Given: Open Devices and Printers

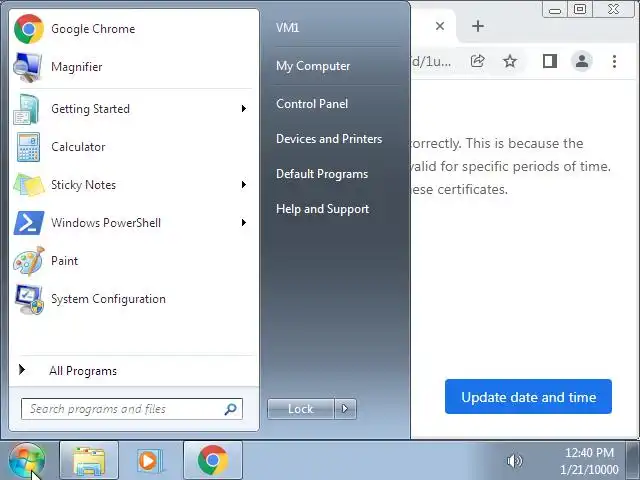Looking at the screenshot, I should coord(329,139).
